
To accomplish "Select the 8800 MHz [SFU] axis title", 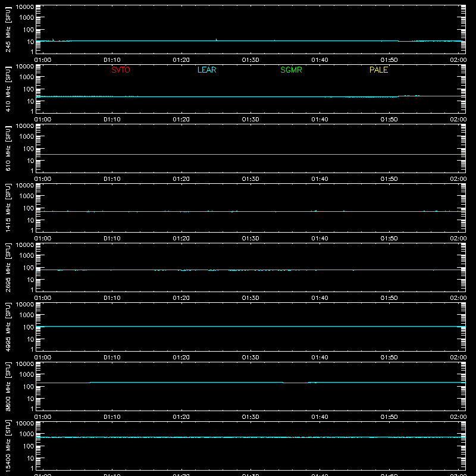I will point(8,387).
